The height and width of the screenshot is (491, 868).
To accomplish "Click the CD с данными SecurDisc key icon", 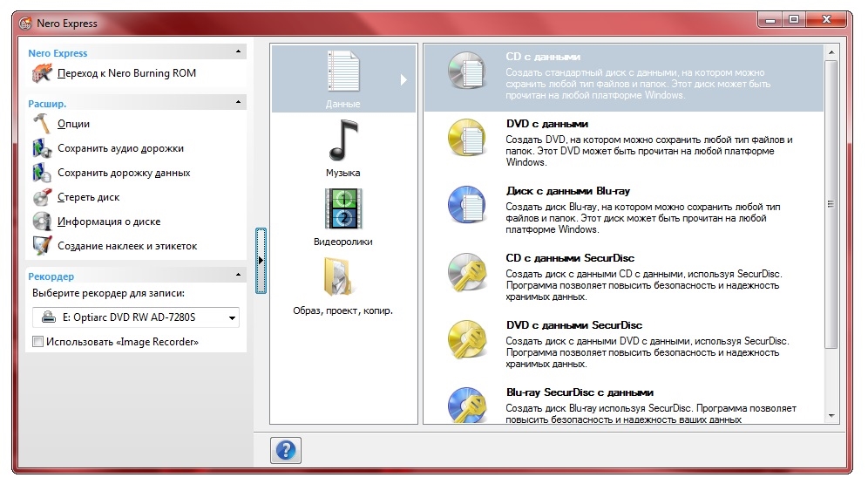I will coord(466,271).
